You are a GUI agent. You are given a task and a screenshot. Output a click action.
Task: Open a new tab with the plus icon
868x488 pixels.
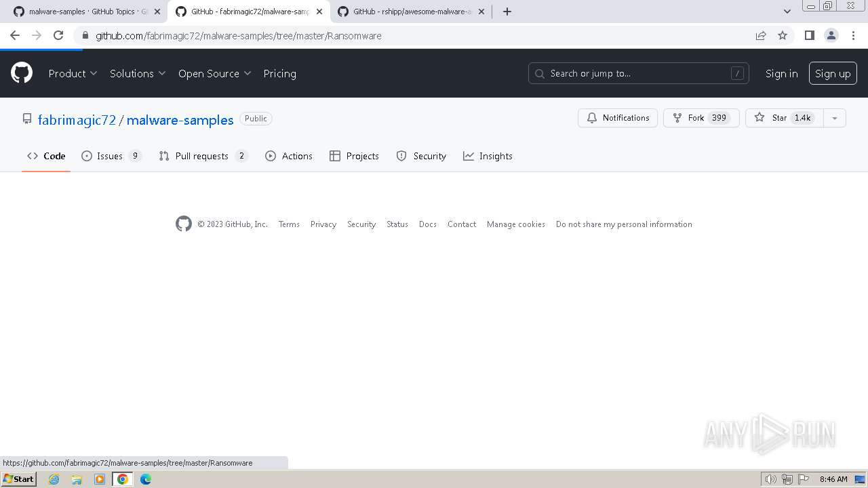tap(507, 12)
